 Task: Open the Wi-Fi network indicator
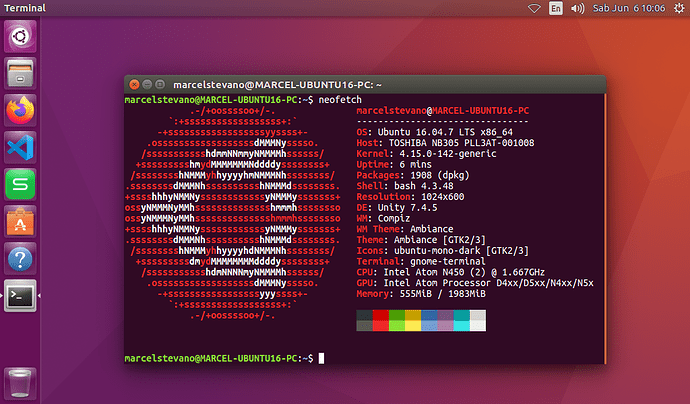[534, 8]
